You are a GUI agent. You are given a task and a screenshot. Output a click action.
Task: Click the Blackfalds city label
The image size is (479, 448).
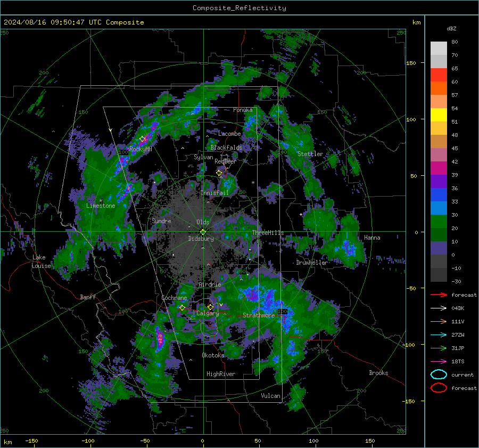pyautogui.click(x=226, y=148)
